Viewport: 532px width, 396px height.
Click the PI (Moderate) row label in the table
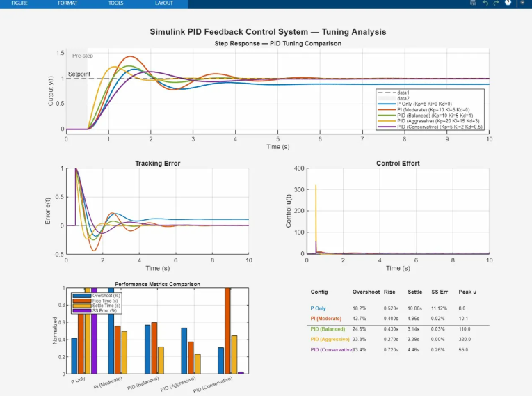pyautogui.click(x=325, y=319)
